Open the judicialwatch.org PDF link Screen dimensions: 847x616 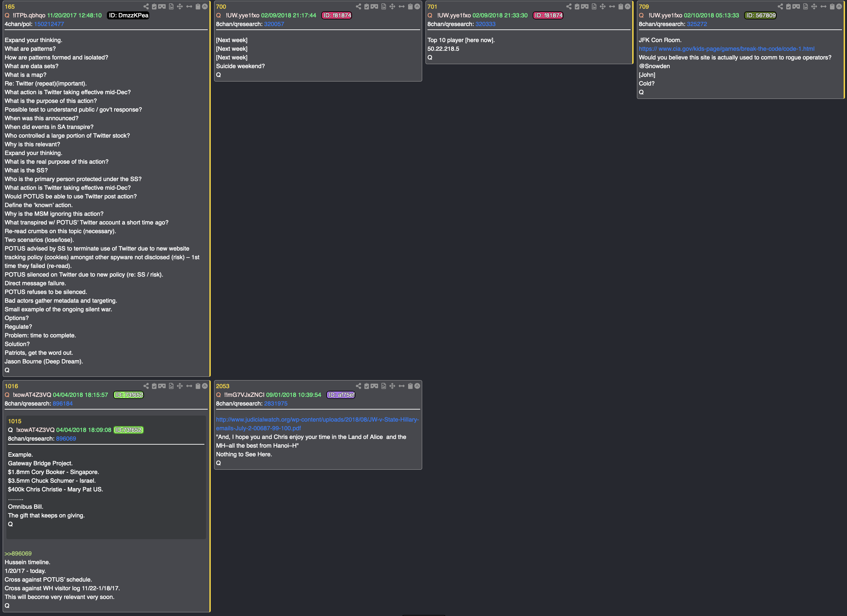317,424
